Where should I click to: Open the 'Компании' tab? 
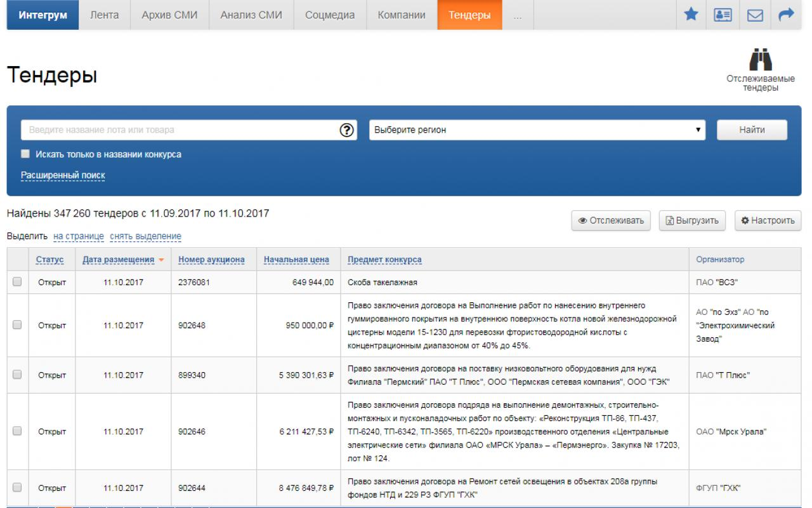point(402,15)
